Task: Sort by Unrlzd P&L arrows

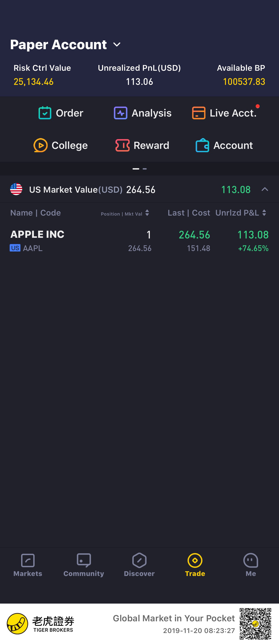Action: coord(264,213)
